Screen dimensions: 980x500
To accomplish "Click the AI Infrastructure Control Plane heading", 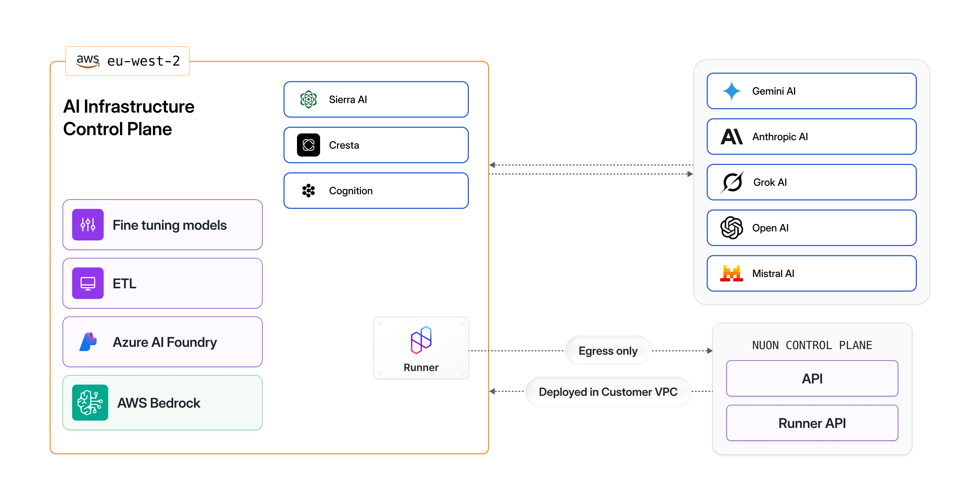I will [x=128, y=117].
